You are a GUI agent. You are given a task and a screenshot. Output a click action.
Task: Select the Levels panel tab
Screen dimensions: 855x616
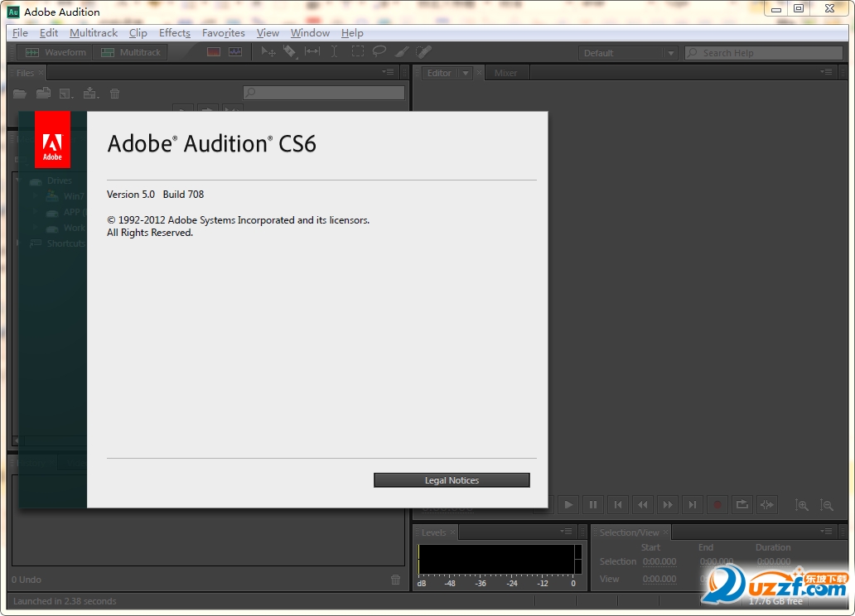433,532
